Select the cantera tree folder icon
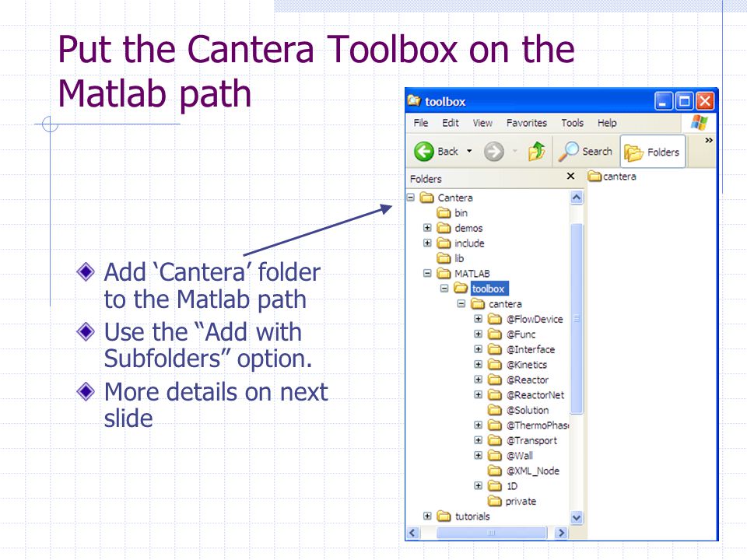 [477, 304]
